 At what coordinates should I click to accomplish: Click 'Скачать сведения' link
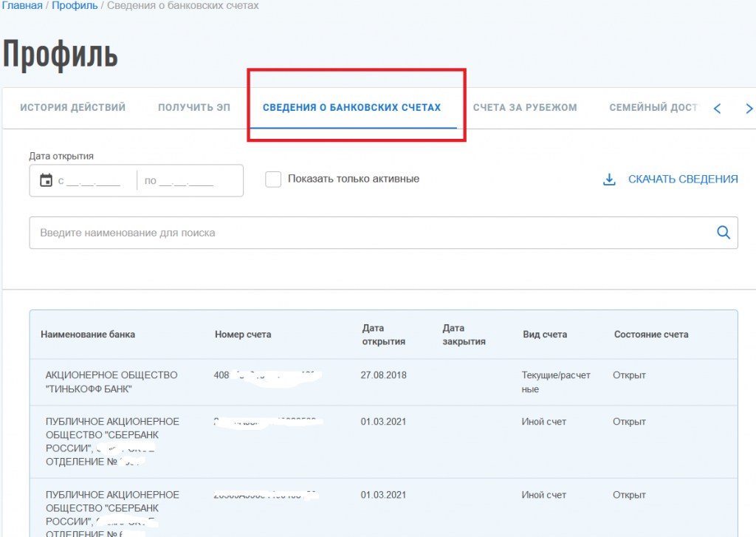(682, 179)
